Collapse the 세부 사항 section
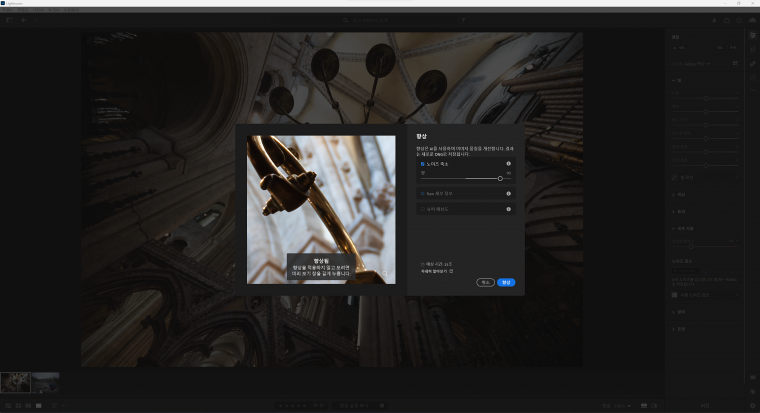This screenshot has height=413, width=760. pos(683,228)
